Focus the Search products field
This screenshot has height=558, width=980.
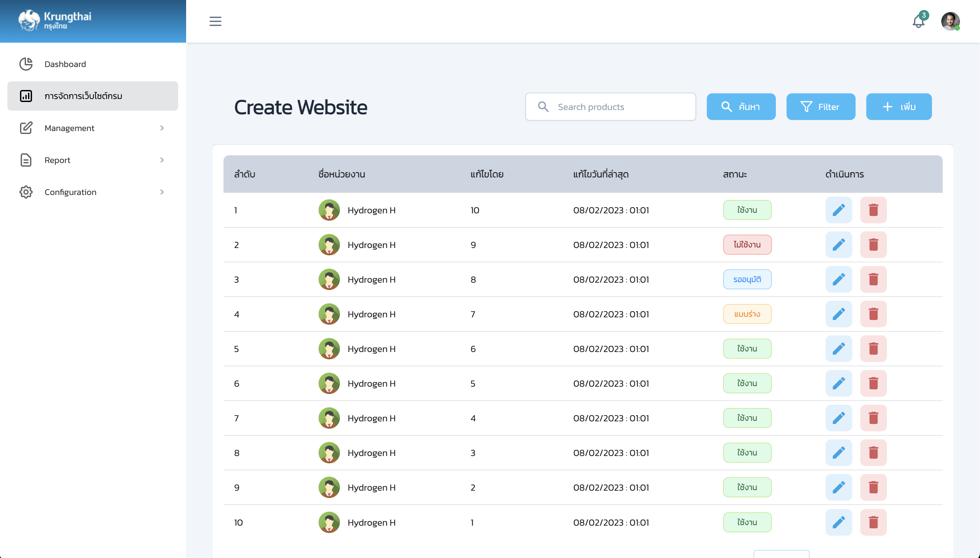point(610,107)
